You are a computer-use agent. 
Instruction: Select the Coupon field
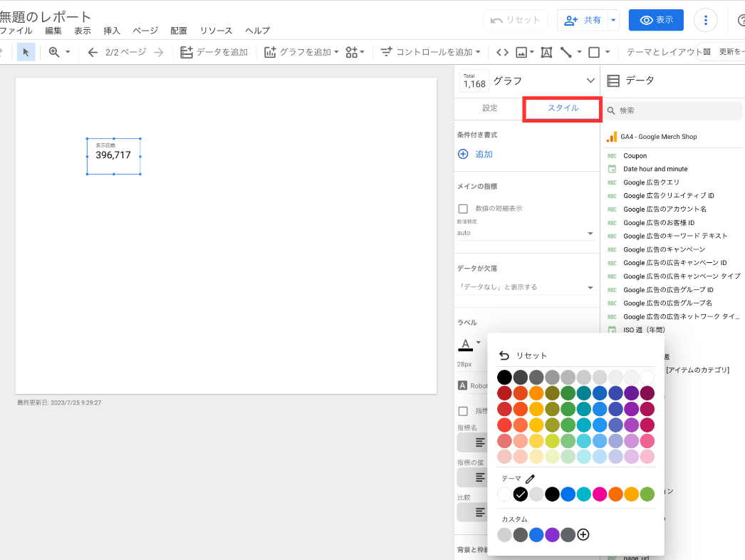click(x=635, y=156)
